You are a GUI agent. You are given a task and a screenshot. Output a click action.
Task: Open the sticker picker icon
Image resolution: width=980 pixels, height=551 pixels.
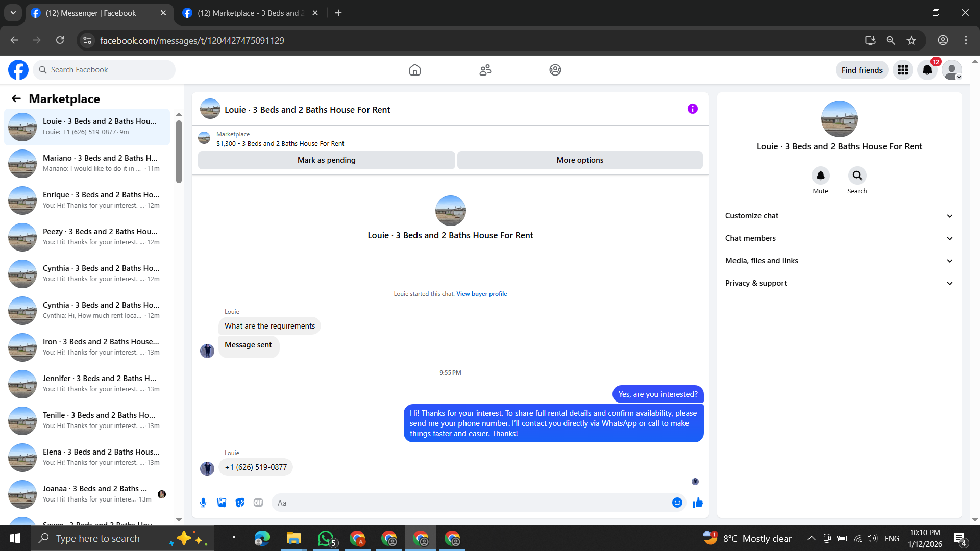(240, 503)
